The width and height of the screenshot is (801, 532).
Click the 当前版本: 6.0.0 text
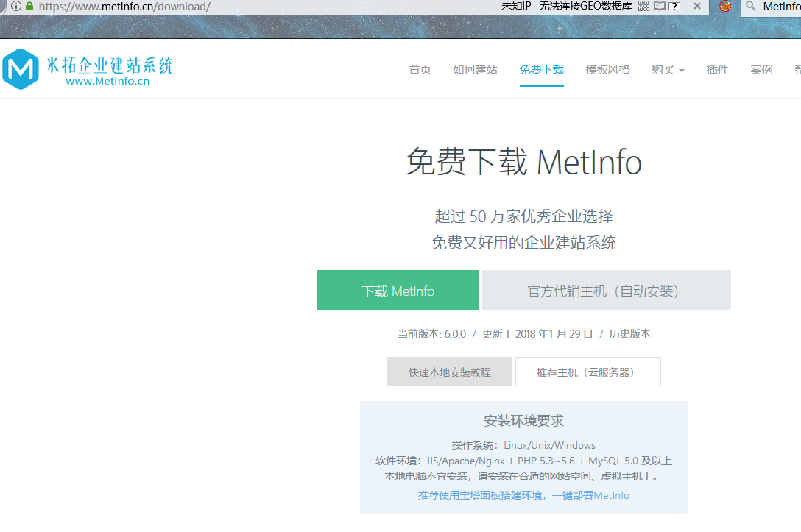pyautogui.click(x=431, y=334)
